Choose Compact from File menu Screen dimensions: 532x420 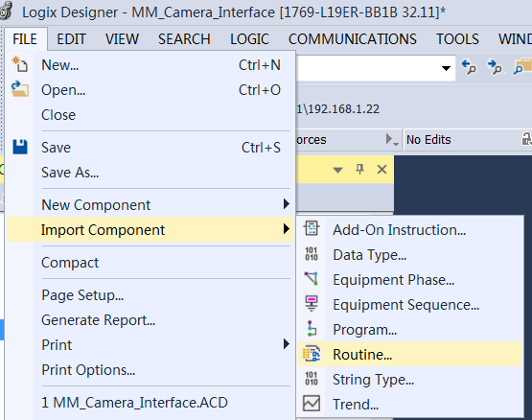[150, 263]
